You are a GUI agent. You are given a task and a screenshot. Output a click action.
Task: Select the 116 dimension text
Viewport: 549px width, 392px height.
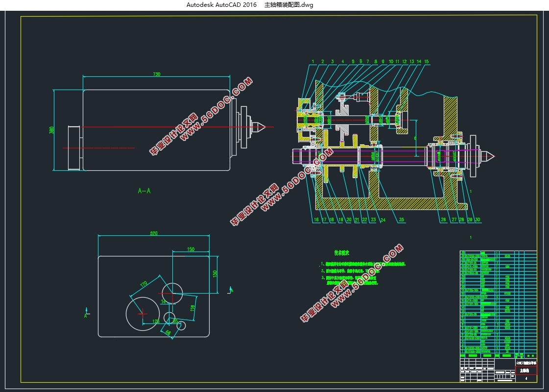pos(192,308)
